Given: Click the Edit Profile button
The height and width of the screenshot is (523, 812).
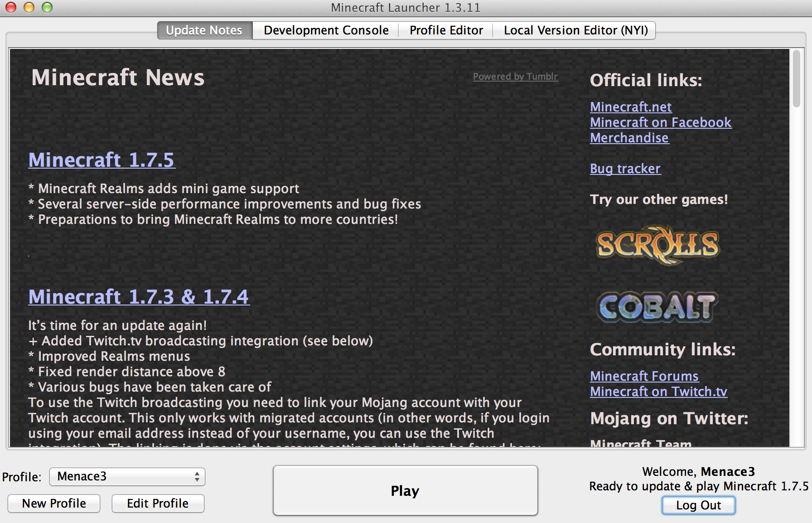Looking at the screenshot, I should (x=158, y=504).
